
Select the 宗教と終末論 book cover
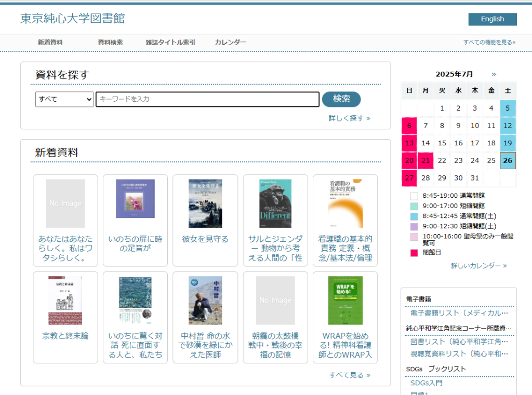[x=65, y=301]
